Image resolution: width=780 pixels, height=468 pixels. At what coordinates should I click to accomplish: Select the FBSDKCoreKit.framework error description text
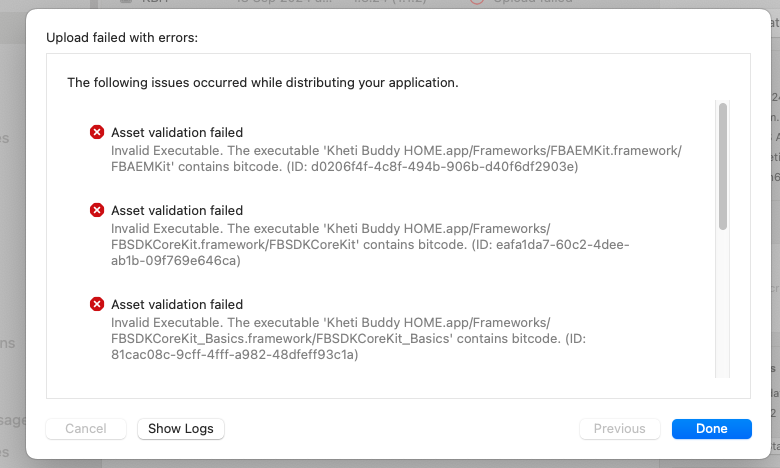click(370, 244)
